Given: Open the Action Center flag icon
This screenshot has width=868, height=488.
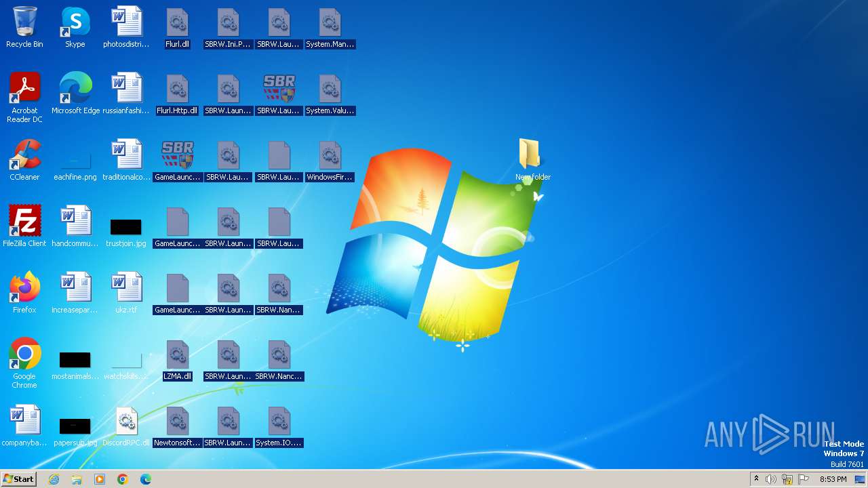Looking at the screenshot, I should [x=804, y=479].
